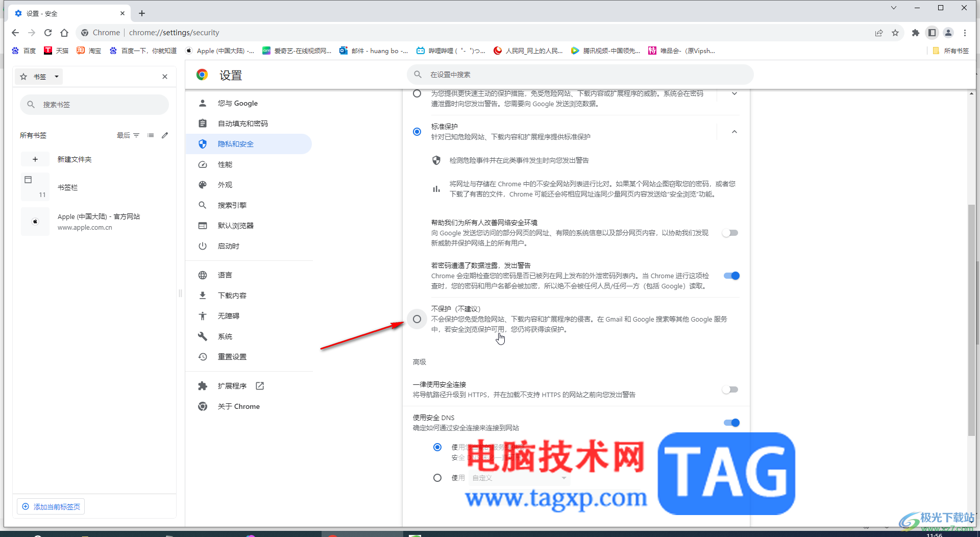The image size is (980, 537).
Task: Open the 搜索引擎 settings section
Action: pos(249,205)
